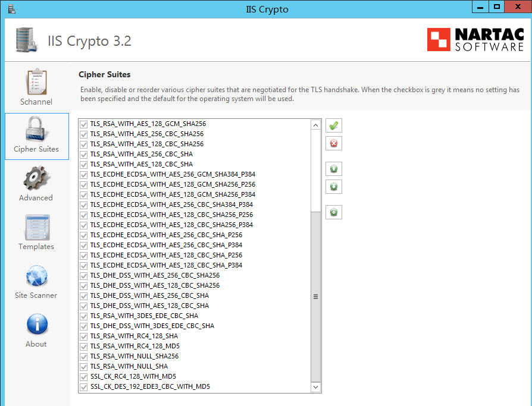Open the Advanced settings gear
532x406 pixels.
pyautogui.click(x=36, y=184)
